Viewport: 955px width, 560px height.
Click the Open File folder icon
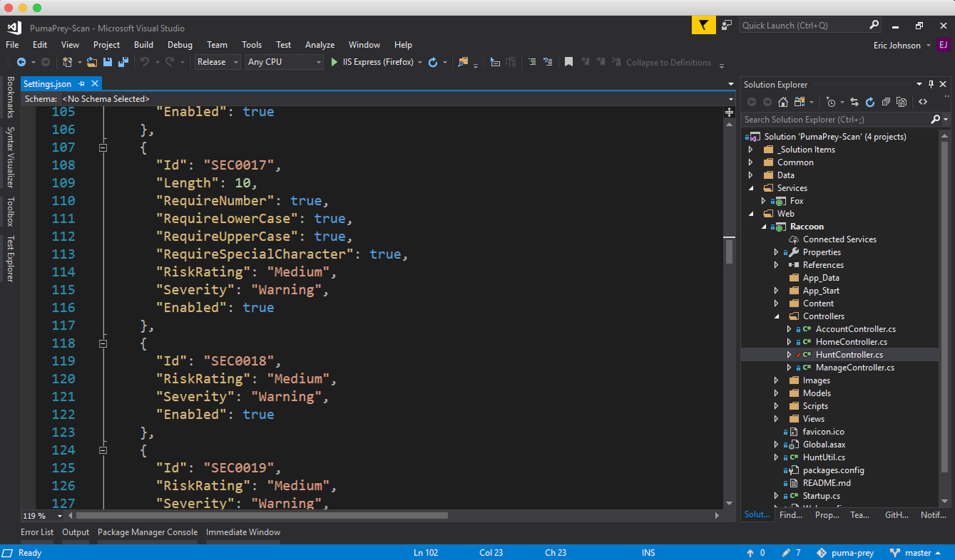click(92, 62)
